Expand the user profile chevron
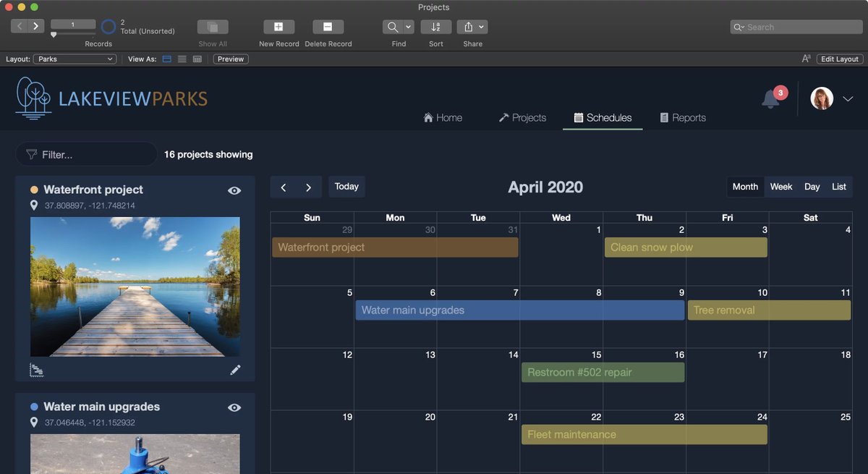This screenshot has width=868, height=474. click(847, 98)
